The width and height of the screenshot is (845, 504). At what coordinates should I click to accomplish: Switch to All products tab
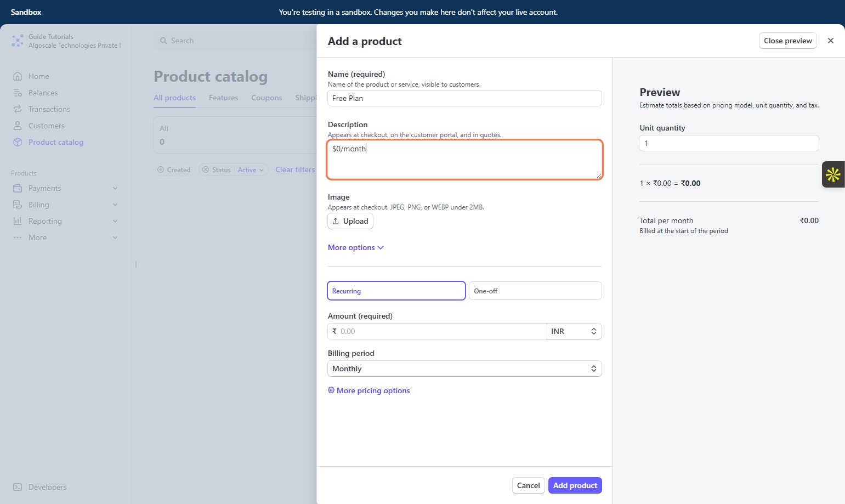(x=174, y=98)
